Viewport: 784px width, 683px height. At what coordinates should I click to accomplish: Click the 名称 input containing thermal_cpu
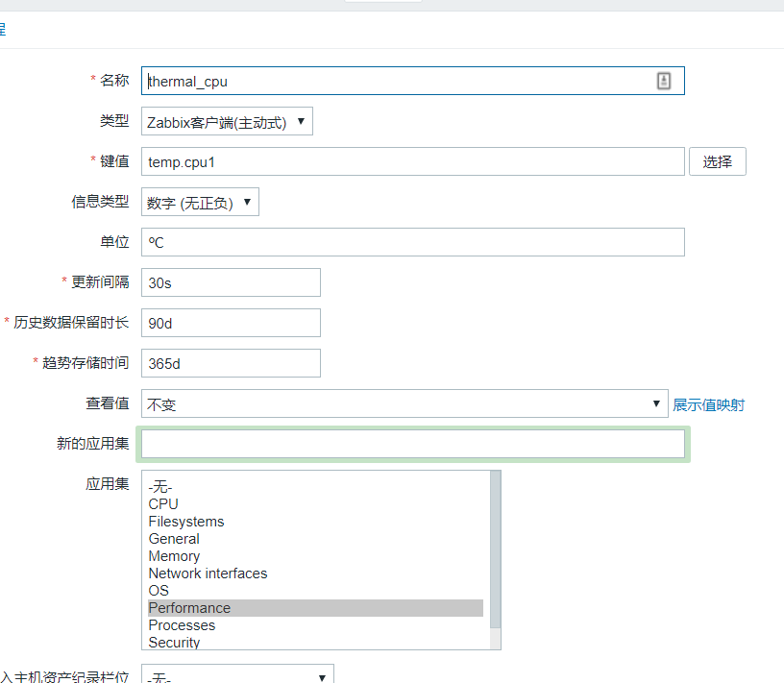click(412, 81)
